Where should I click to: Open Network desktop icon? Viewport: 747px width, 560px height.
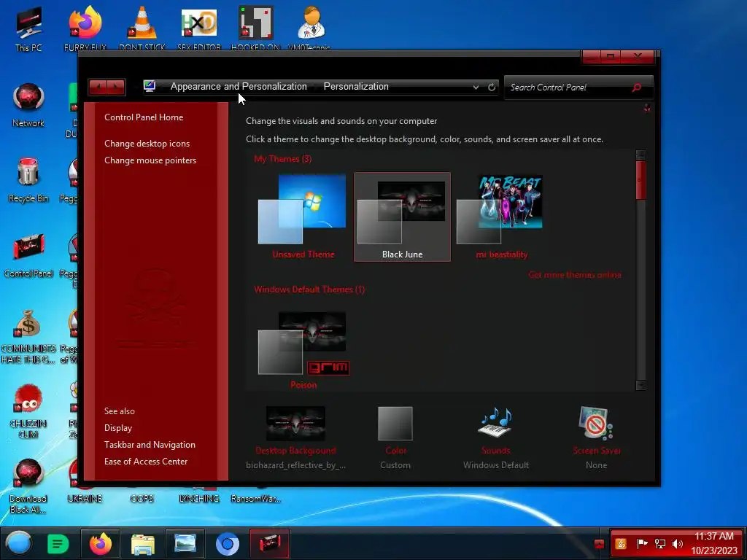(28, 105)
